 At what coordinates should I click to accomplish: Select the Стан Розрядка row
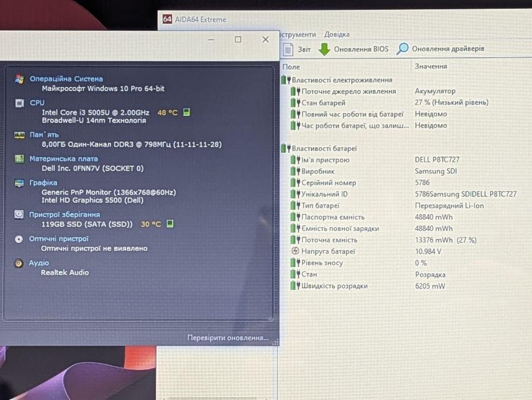pos(368,274)
